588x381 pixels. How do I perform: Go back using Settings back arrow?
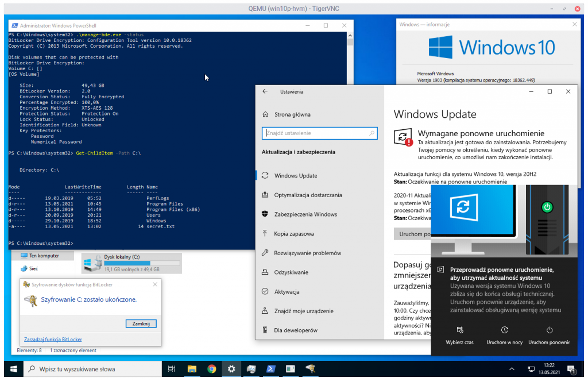[265, 91]
